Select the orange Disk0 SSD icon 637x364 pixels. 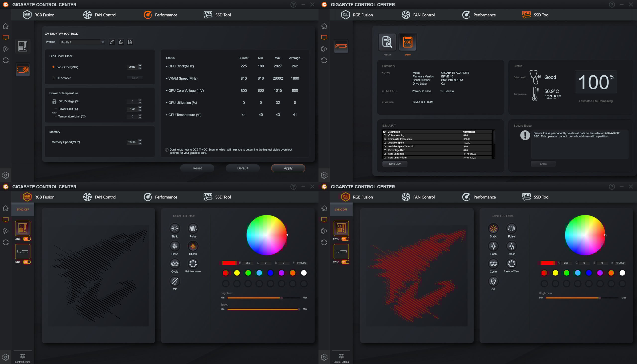click(x=408, y=42)
